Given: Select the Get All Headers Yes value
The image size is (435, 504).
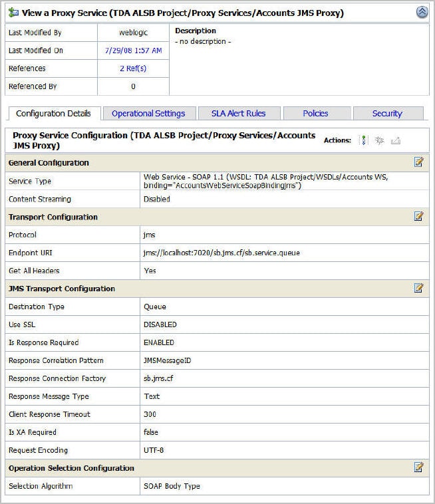Looking at the screenshot, I should [150, 271].
